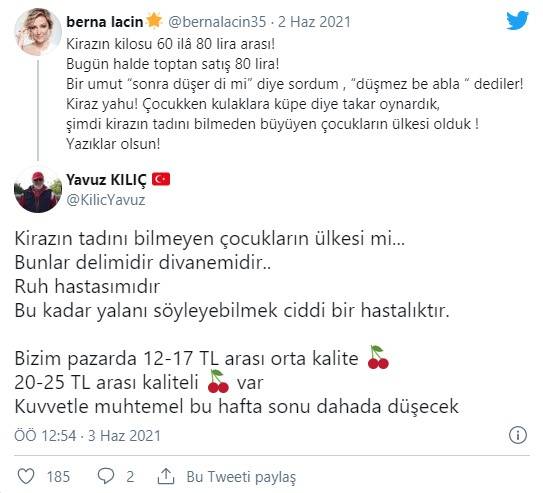Click the cherry emoji after "orta kalite"
Screen dimensions: 543x493
point(378,357)
